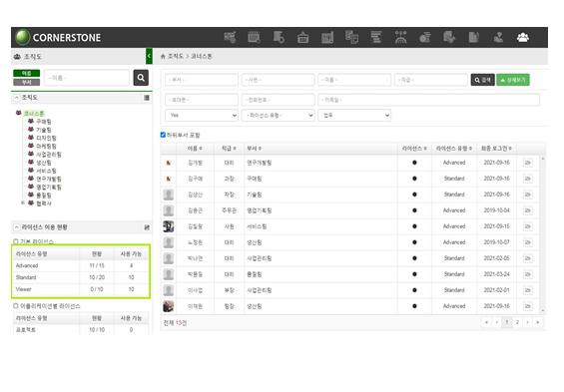Collapse the 라이선스 이용 현황 section caret
This screenshot has height=392, width=564.
[17, 227]
